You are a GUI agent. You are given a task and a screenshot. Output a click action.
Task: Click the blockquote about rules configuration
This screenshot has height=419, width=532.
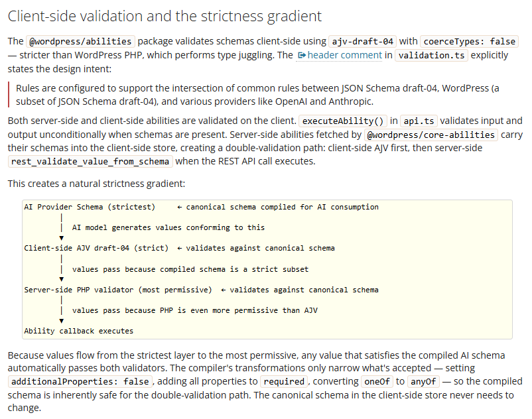pyautogui.click(x=257, y=95)
